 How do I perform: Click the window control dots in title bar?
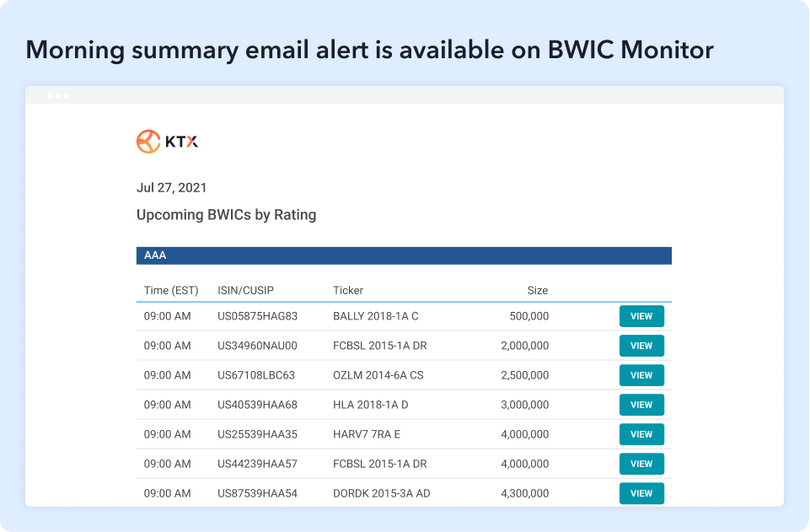tap(58, 95)
